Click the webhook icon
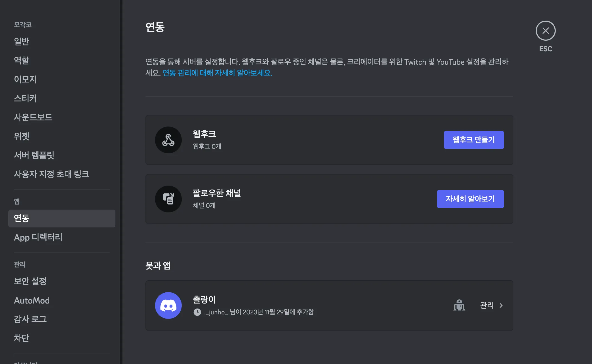Viewport: 592px width, 364px height. [x=168, y=140]
